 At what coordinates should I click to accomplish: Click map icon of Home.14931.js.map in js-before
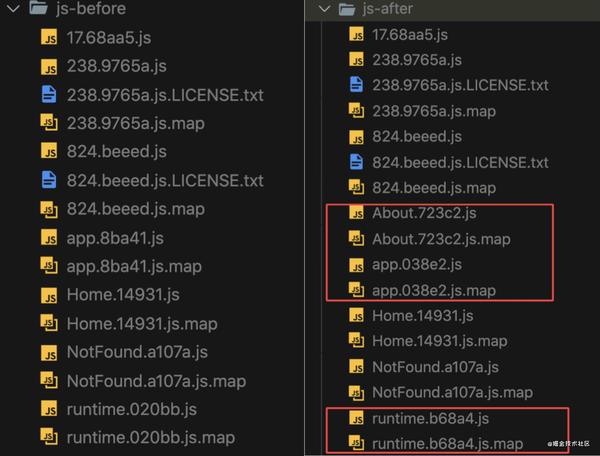click(49, 323)
